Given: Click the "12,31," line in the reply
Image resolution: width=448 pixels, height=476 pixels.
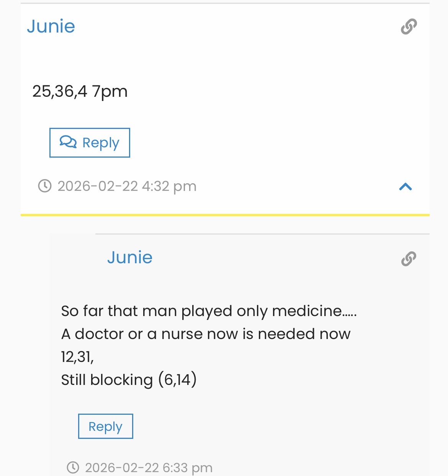Looking at the screenshot, I should (77, 357).
